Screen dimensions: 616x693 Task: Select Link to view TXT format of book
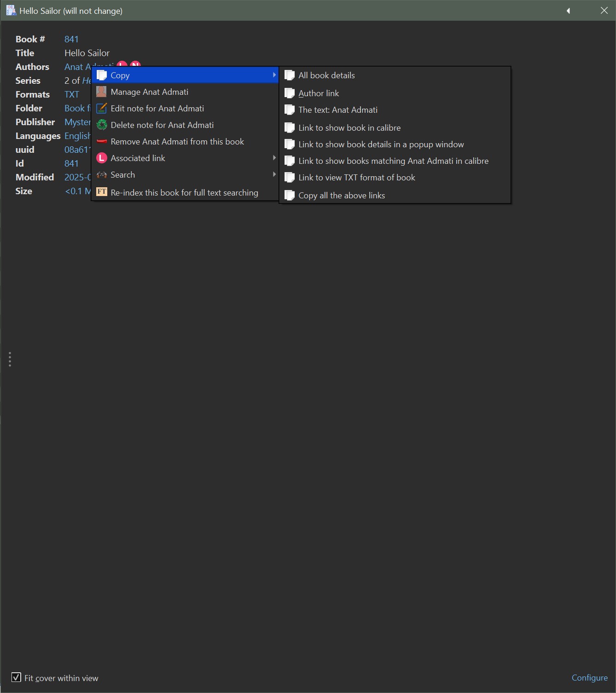point(357,178)
